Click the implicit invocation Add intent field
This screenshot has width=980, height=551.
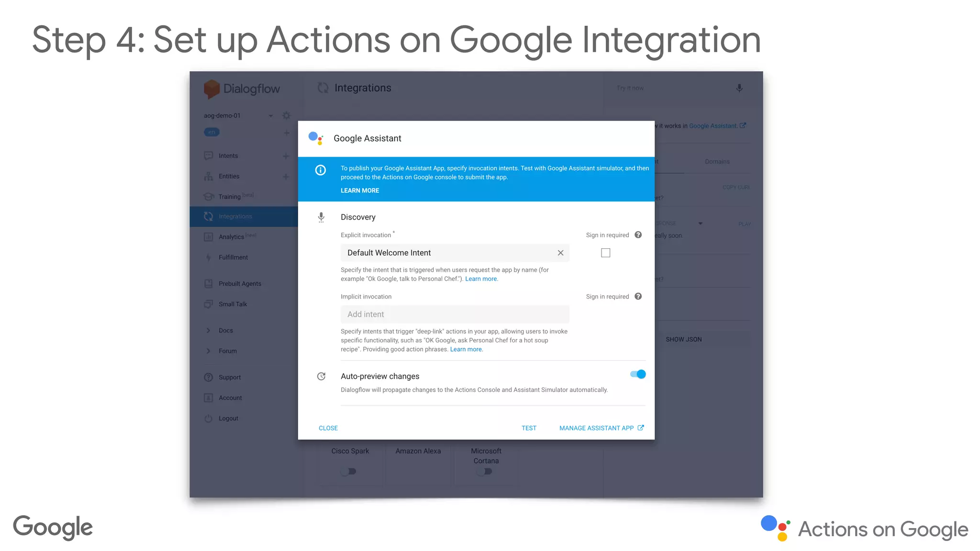point(455,314)
